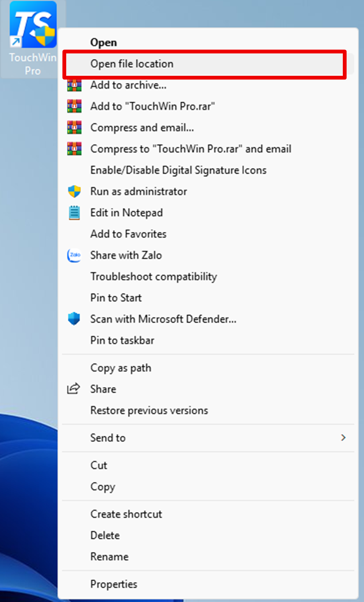
Task: Open Properties of the shortcut
Action: [x=114, y=584]
